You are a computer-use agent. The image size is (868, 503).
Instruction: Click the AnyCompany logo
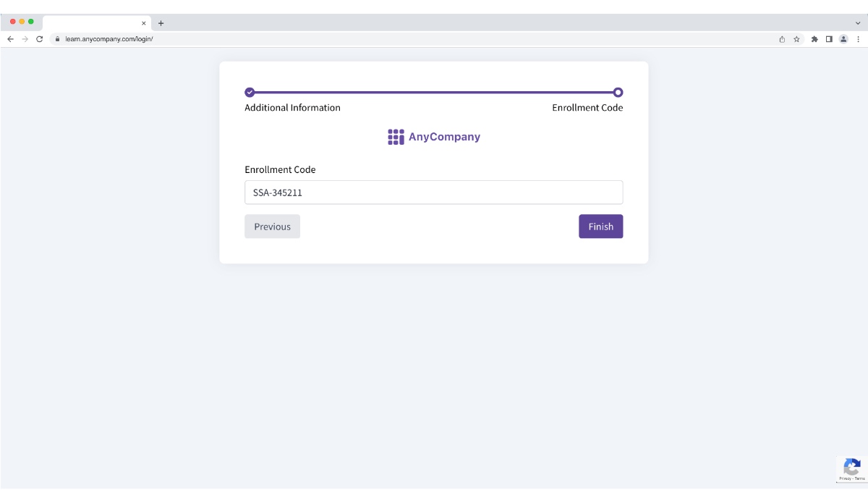[x=433, y=137]
